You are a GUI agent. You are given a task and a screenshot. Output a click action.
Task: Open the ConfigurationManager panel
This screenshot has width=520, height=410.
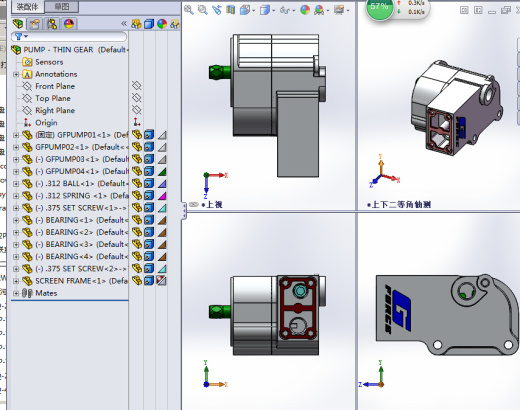pyautogui.click(x=52, y=24)
